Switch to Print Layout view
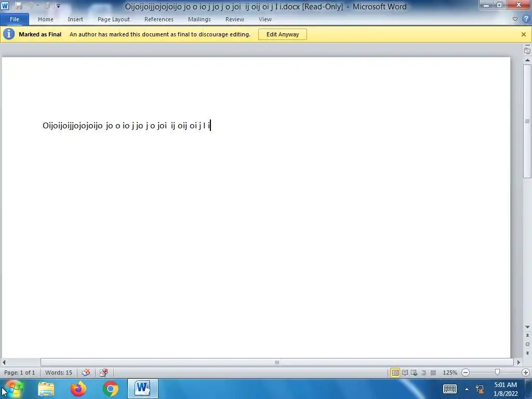The image size is (532, 399). 395,373
